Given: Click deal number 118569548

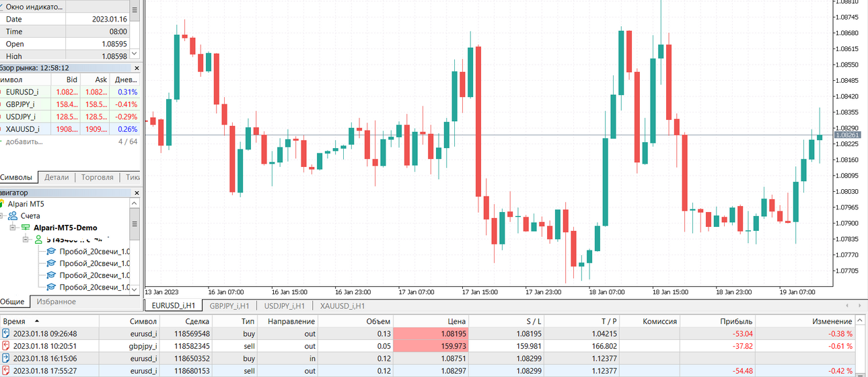Looking at the screenshot, I should tap(192, 333).
